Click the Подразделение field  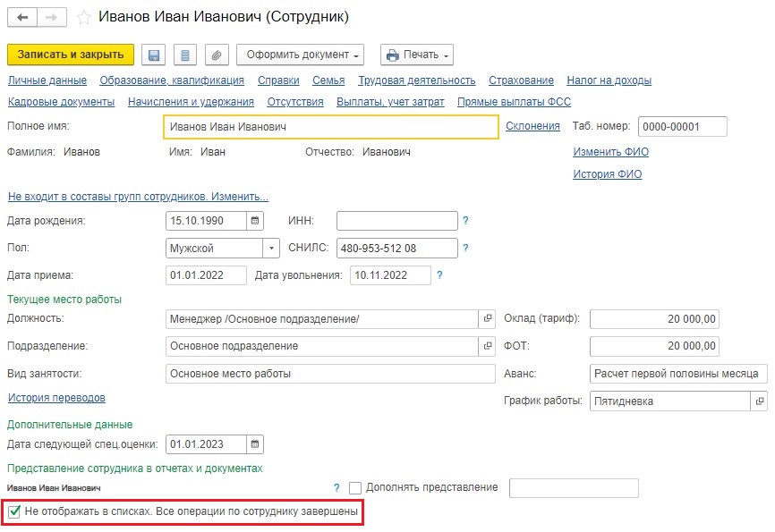322,346
